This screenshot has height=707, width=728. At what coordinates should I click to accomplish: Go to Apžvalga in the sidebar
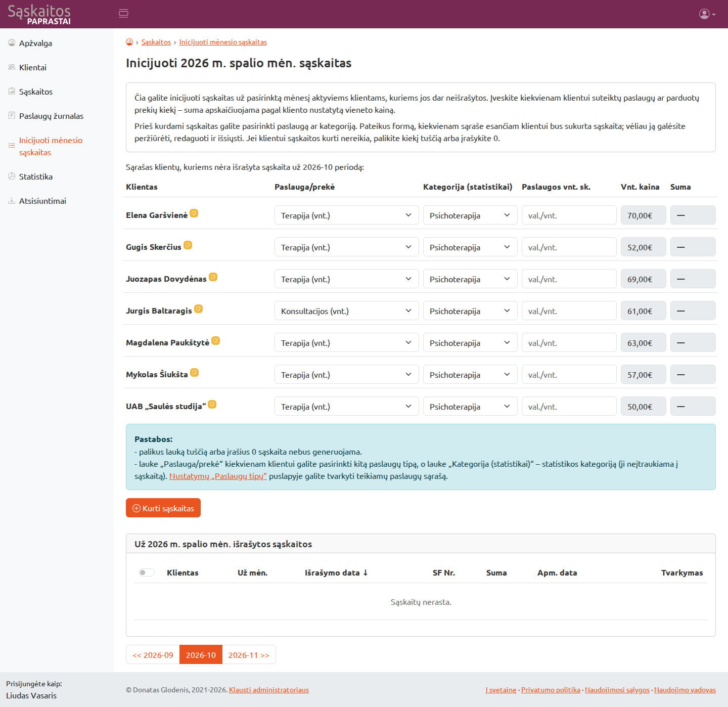pyautogui.click(x=35, y=43)
